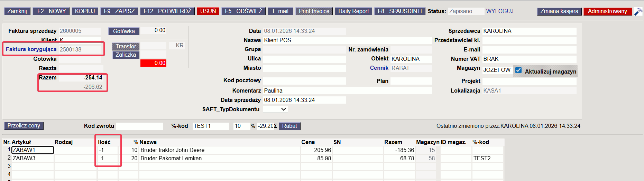Click the Cennik link

379,68
